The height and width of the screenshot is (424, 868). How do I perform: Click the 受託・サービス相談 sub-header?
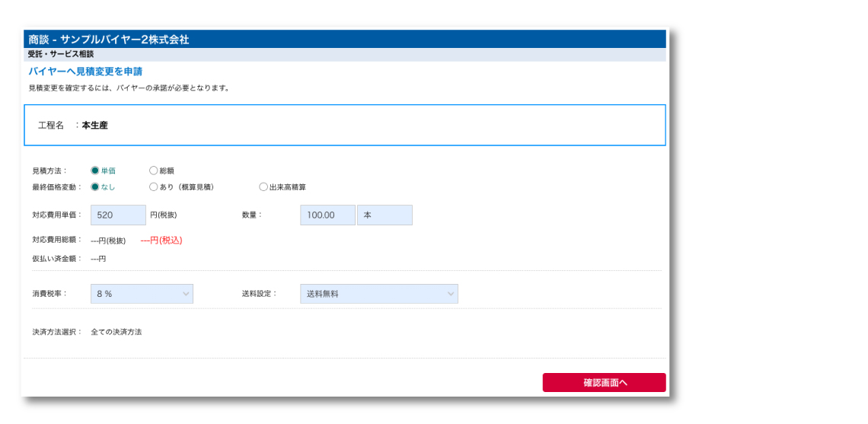click(61, 55)
